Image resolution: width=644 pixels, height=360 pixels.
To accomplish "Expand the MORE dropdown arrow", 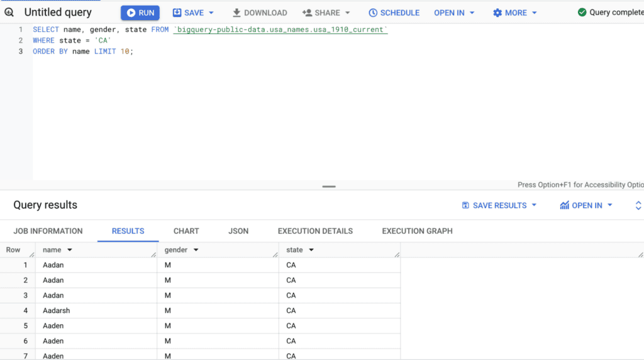I will [x=535, y=13].
